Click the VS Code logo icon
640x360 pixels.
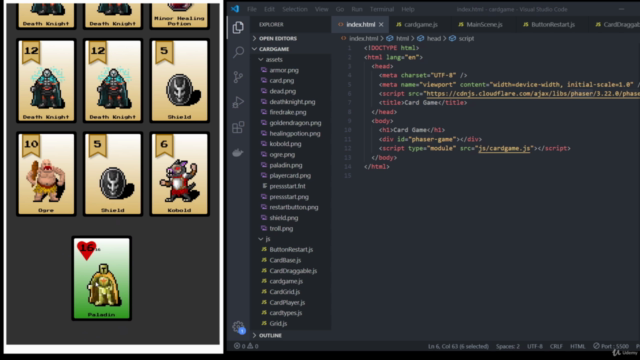pos(235,9)
